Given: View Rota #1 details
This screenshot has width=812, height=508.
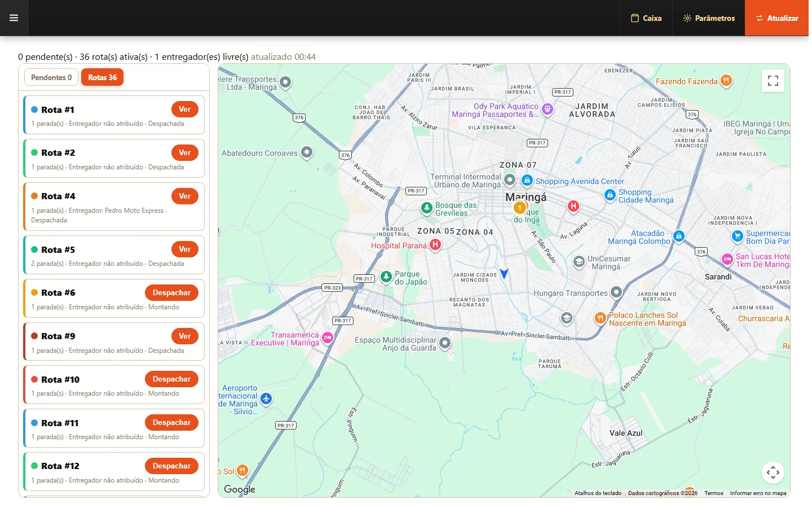Looking at the screenshot, I should 185,110.
